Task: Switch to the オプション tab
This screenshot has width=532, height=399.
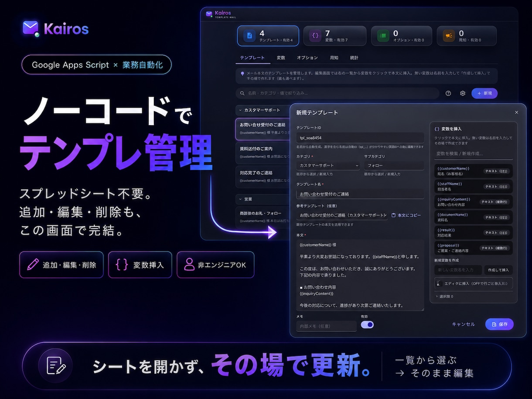Action: [307, 58]
